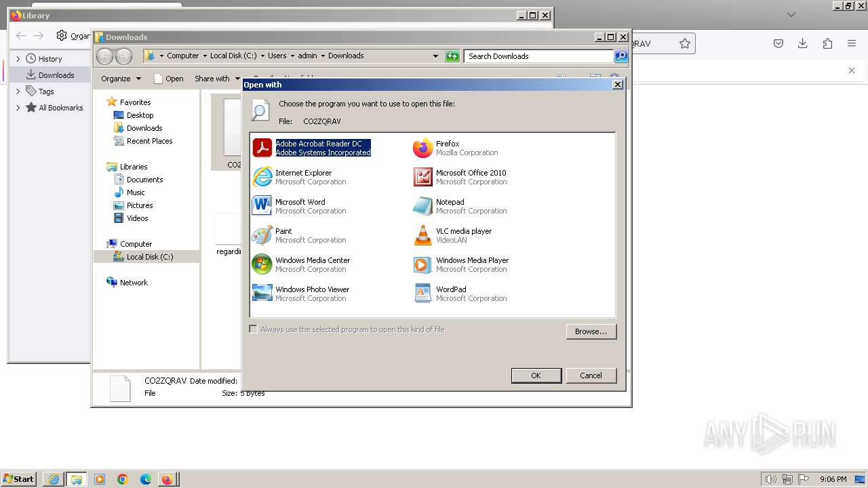Open Firefox hamburger menu
The image size is (868, 488).
(x=852, y=43)
